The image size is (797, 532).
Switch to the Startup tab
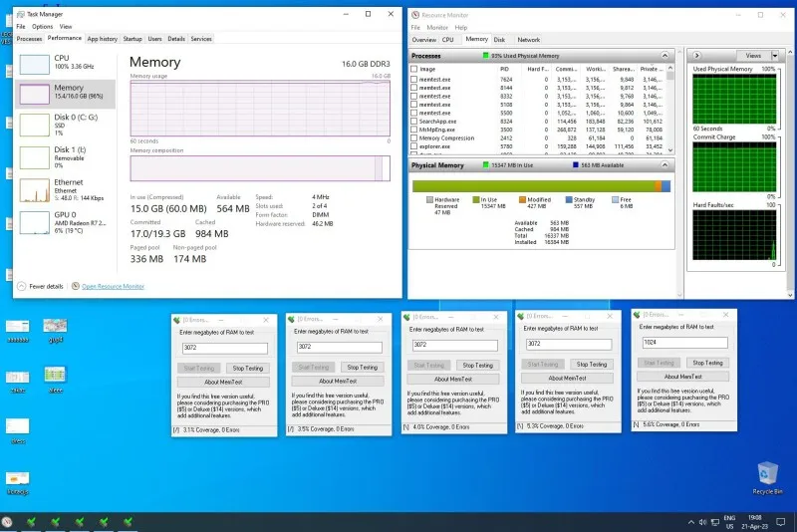tap(133, 39)
